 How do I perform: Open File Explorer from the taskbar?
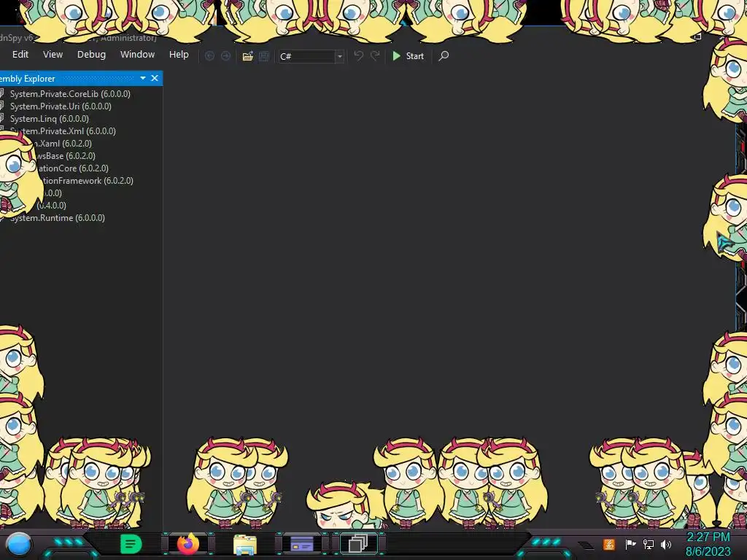pos(245,544)
